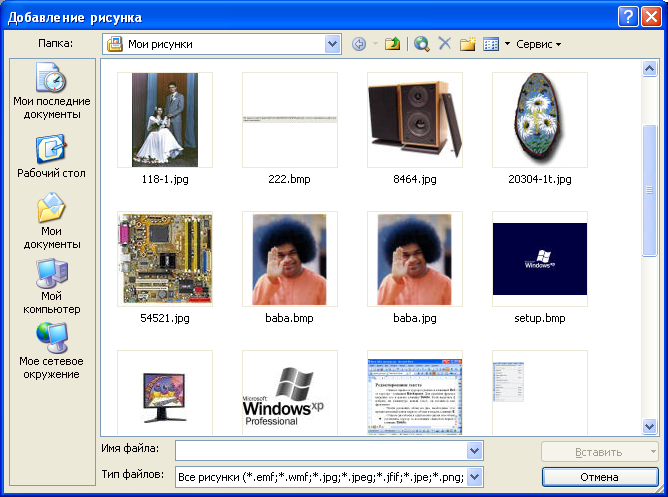Expand the Папка folder dropdown

(332, 44)
